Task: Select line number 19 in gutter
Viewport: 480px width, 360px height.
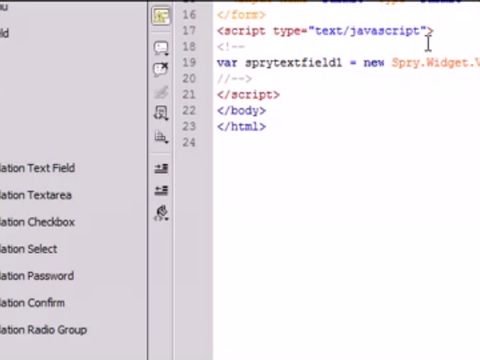Action: 189,63
